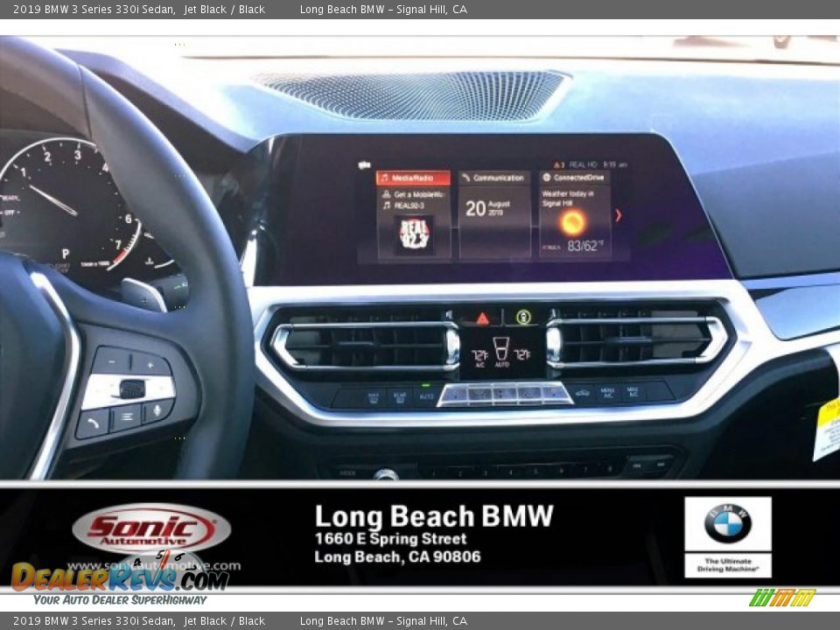Select the Media/Radio tile
This screenshot has width=840, height=630.
point(414,178)
